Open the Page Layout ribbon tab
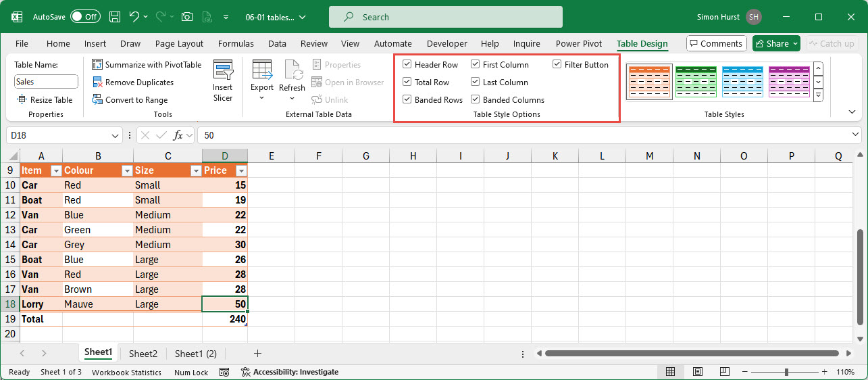 pyautogui.click(x=179, y=43)
